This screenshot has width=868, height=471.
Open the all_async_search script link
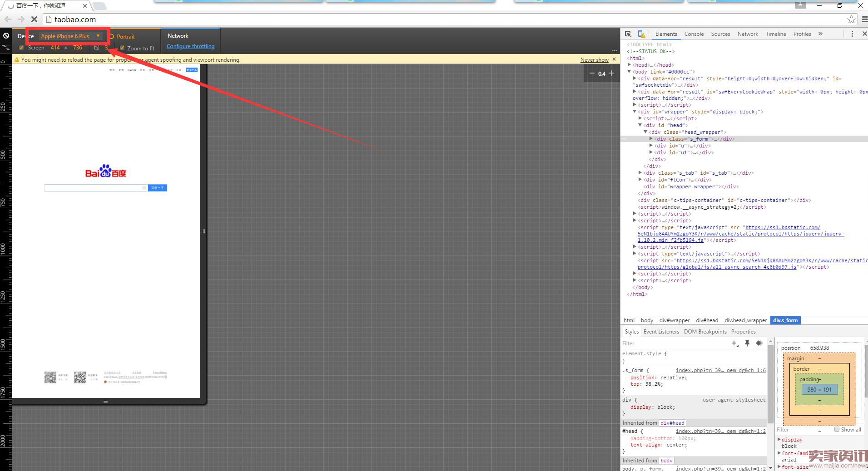click(x=753, y=264)
